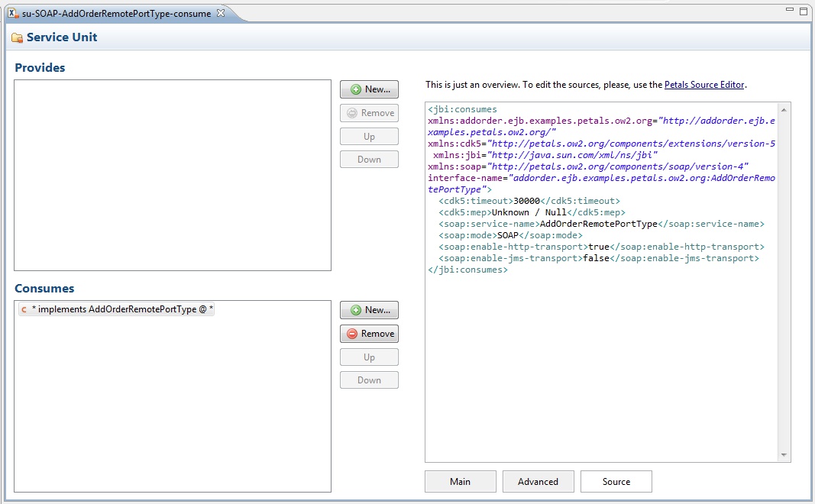This screenshot has width=815, height=504.
Task: Click the Up button beside Consumes
Action: pyautogui.click(x=369, y=357)
